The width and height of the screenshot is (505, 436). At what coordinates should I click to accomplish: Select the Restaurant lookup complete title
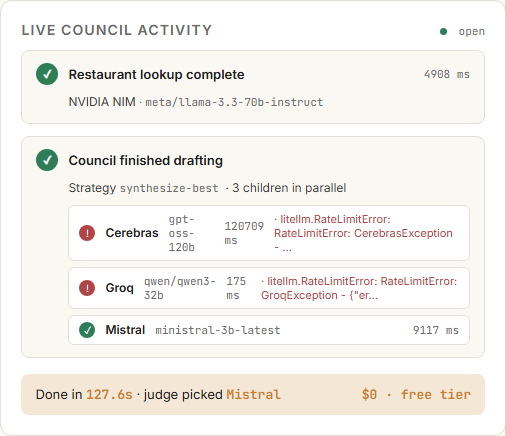pos(156,75)
